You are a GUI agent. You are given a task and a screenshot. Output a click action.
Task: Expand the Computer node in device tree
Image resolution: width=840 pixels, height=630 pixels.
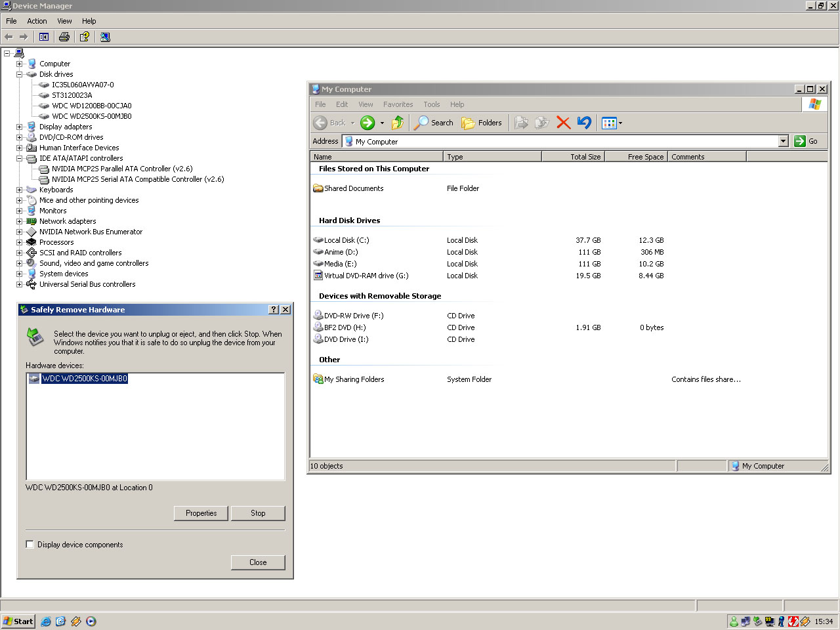coord(20,64)
